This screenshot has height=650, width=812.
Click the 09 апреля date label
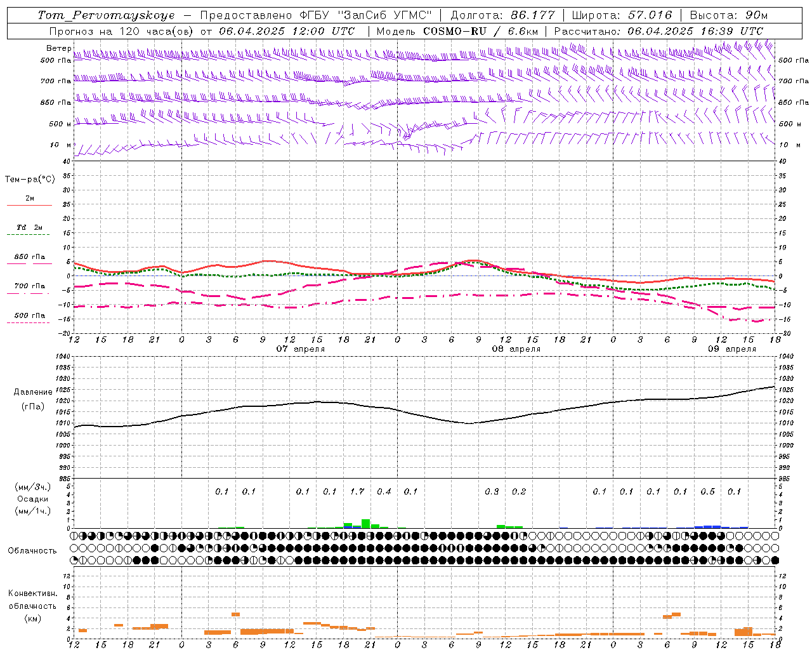(732, 349)
